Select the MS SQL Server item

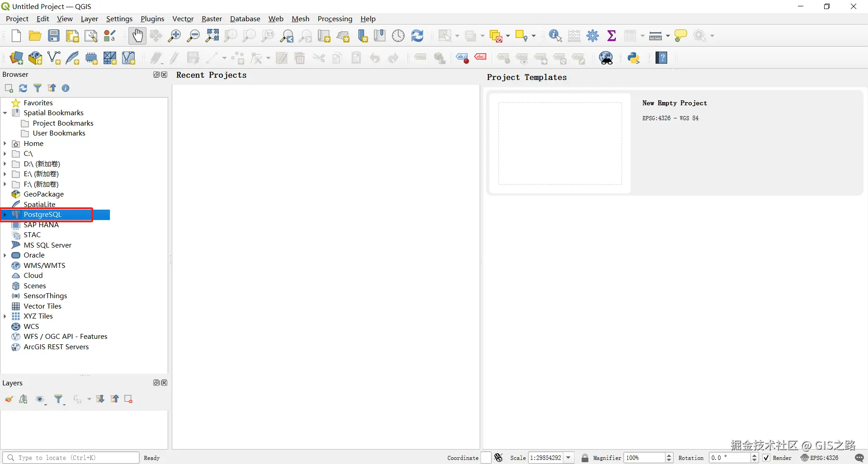click(47, 245)
